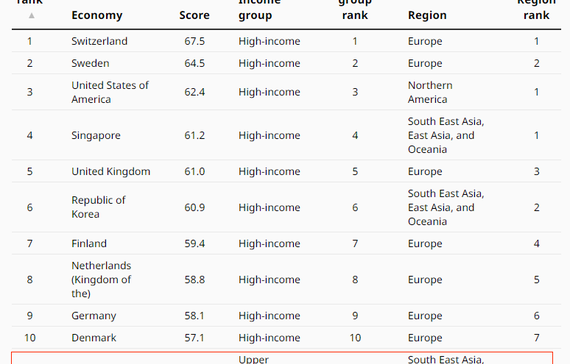Sort by Region rank column header

[x=536, y=9]
